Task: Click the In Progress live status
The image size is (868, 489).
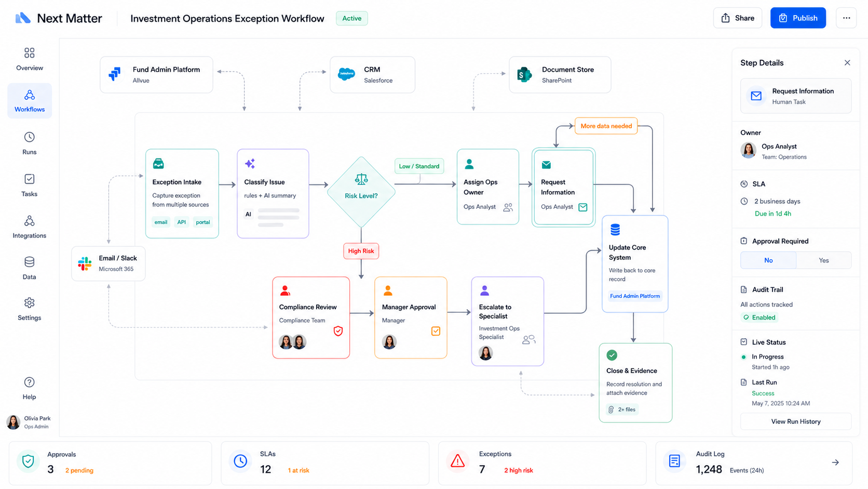Action: 768,357
